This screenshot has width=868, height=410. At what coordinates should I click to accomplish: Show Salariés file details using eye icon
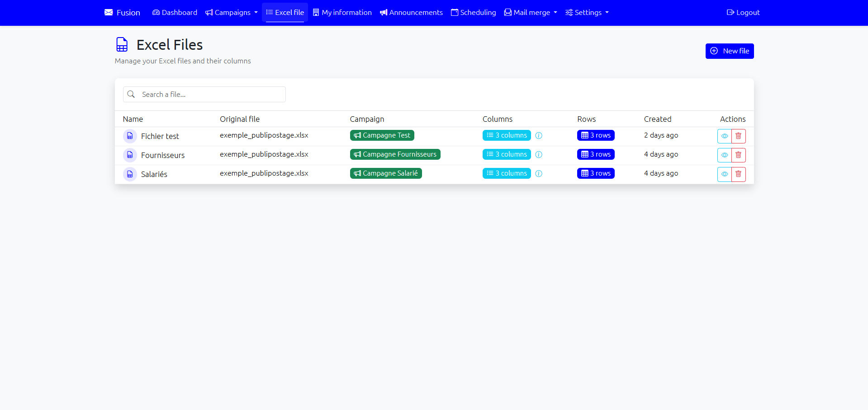[724, 174]
